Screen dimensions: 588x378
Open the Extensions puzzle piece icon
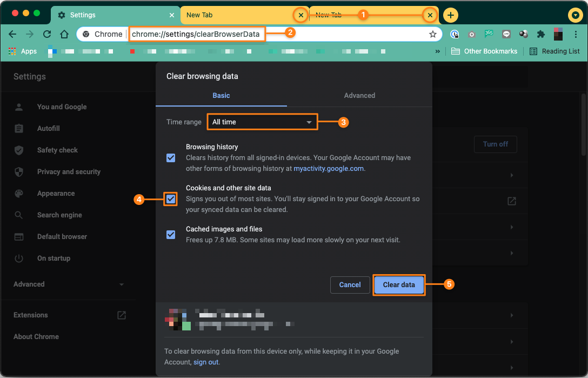pos(540,34)
